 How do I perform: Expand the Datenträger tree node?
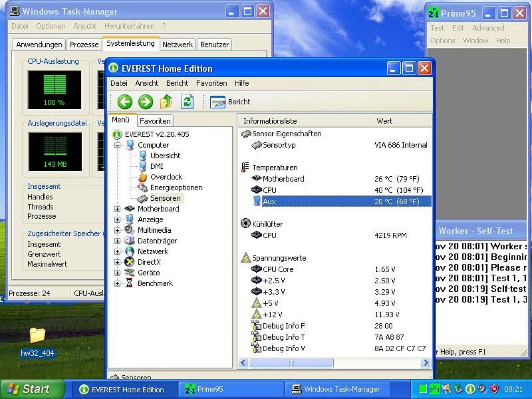pyautogui.click(x=117, y=241)
